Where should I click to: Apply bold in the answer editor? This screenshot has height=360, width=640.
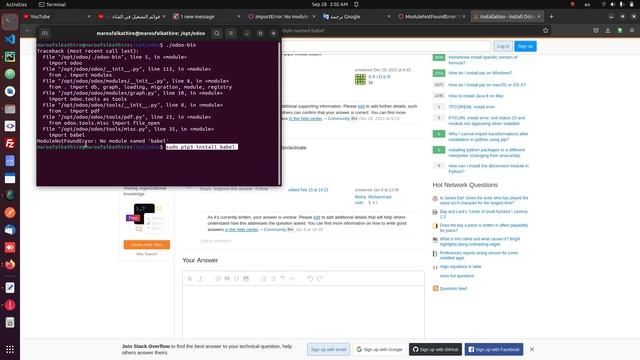pos(190,278)
